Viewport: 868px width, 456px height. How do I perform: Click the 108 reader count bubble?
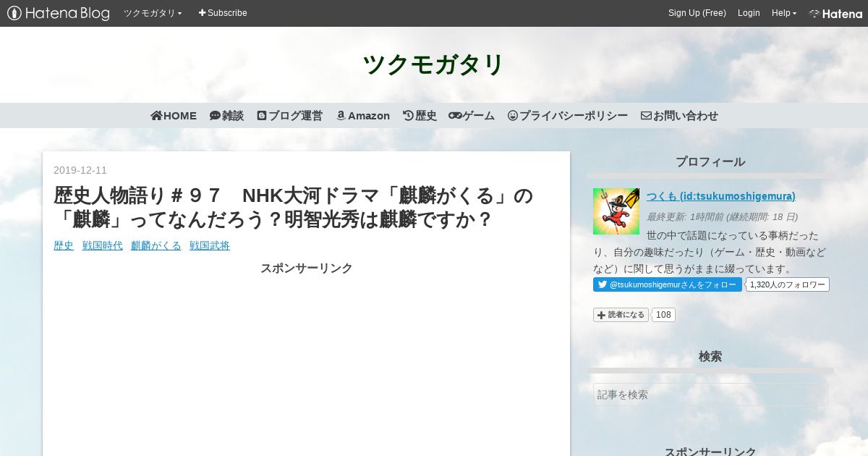pyautogui.click(x=663, y=315)
